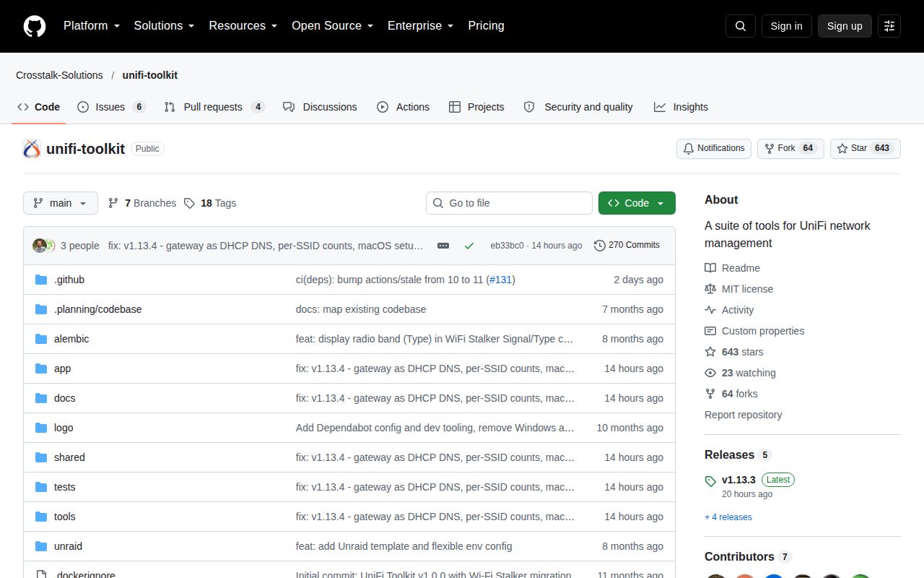Switch to the Security and quality tab

point(578,107)
